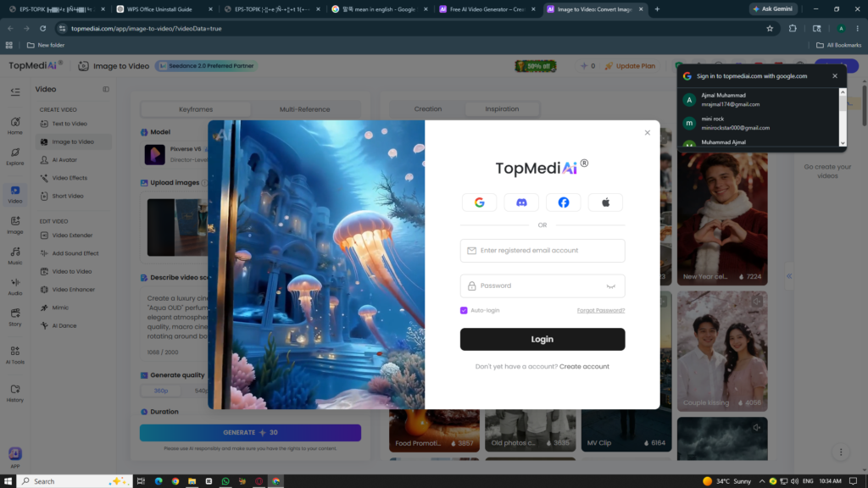This screenshot has height=488, width=868.
Task: Click the Ask Gemini button
Action: [x=773, y=8]
